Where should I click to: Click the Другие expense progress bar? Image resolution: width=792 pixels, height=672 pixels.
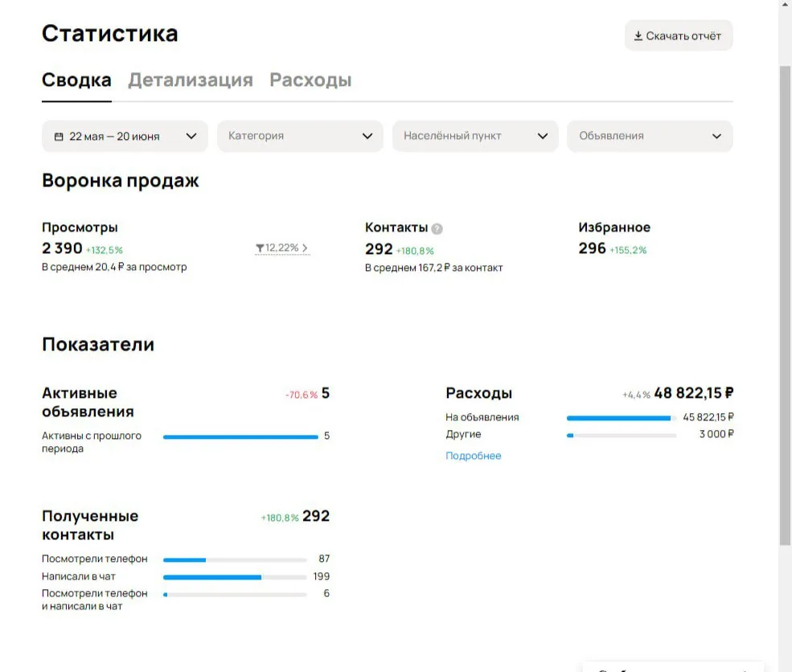[x=622, y=435]
